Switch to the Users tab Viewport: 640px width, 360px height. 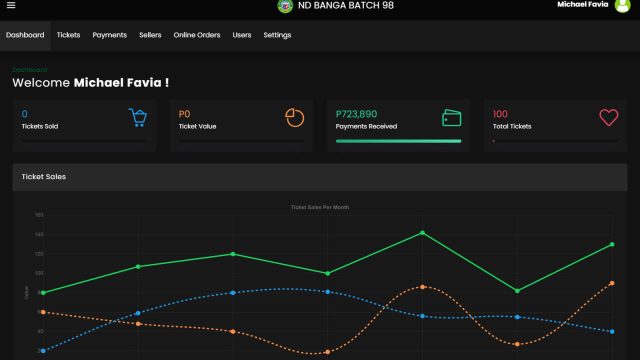click(x=242, y=35)
